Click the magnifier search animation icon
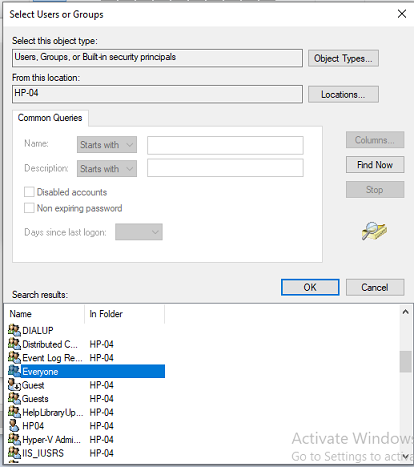The image size is (414, 467). [x=374, y=231]
